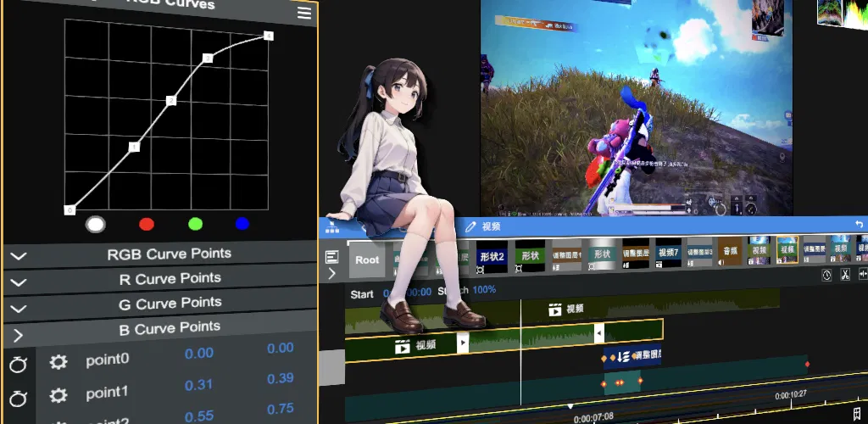868x424 pixels.
Task: Select the green channel swatch
Action: click(x=195, y=224)
